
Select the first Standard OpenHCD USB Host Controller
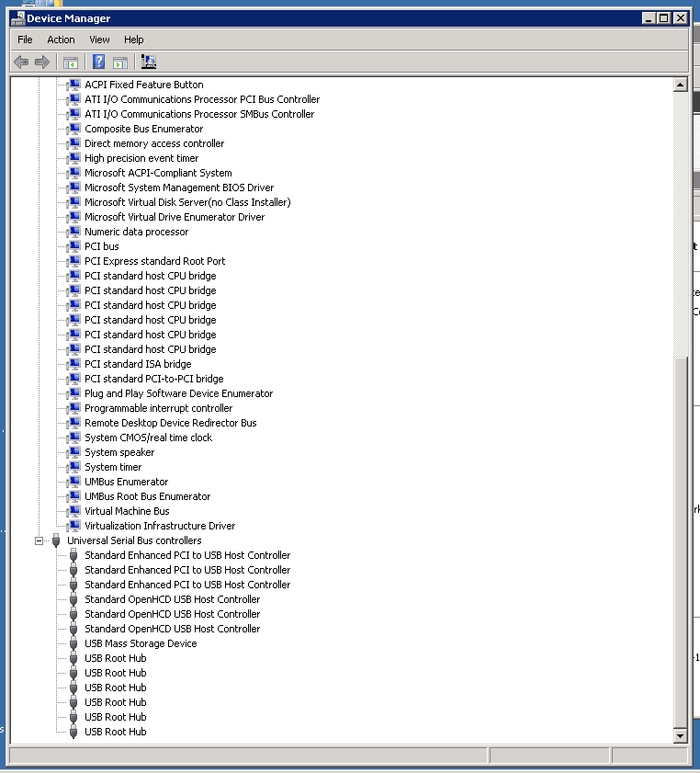173,600
